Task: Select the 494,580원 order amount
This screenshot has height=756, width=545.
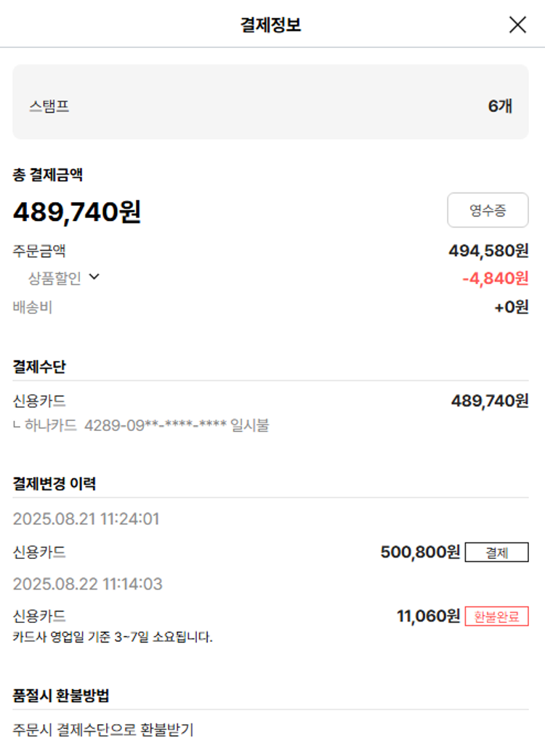Action: (488, 251)
